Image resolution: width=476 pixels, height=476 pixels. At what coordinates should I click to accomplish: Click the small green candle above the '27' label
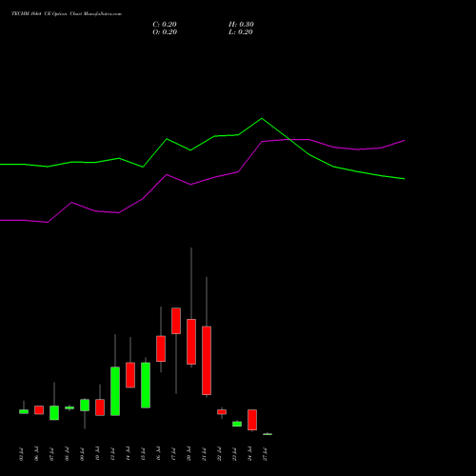(268, 434)
